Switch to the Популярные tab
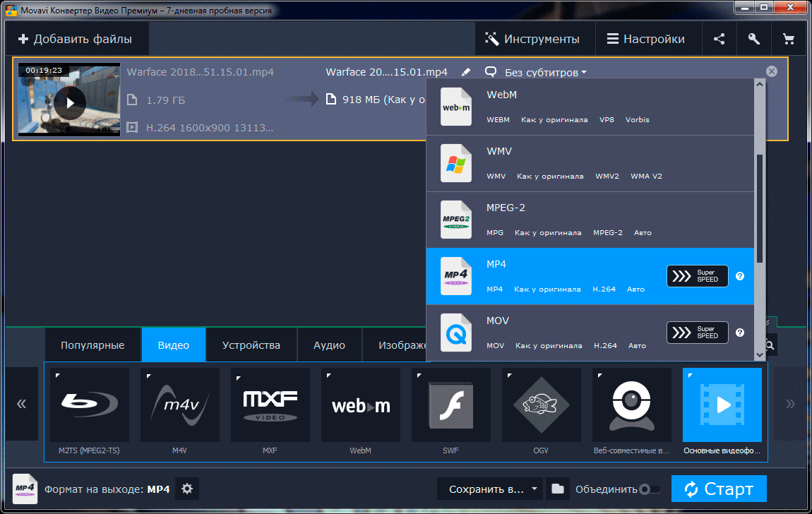812x514 pixels. click(92, 345)
